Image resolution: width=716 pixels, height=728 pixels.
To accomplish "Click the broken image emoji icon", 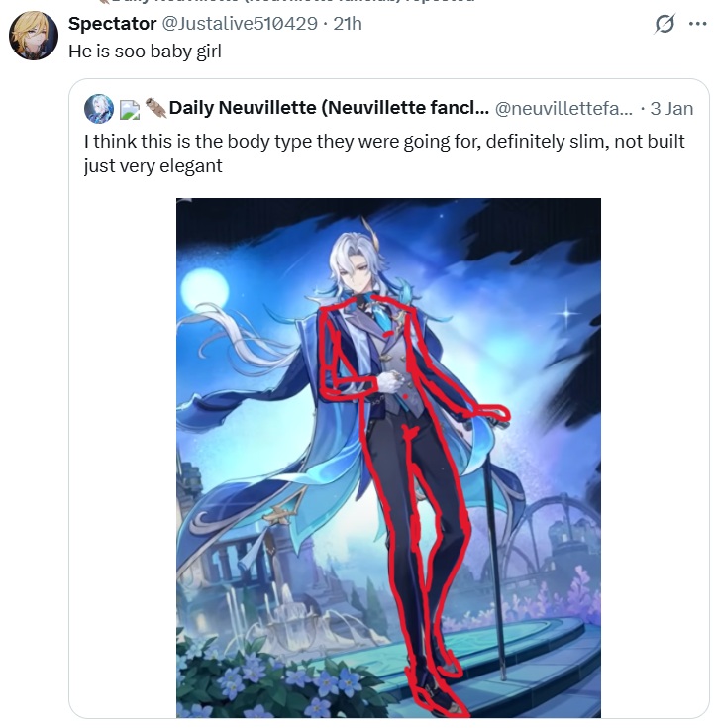I will click(x=130, y=110).
